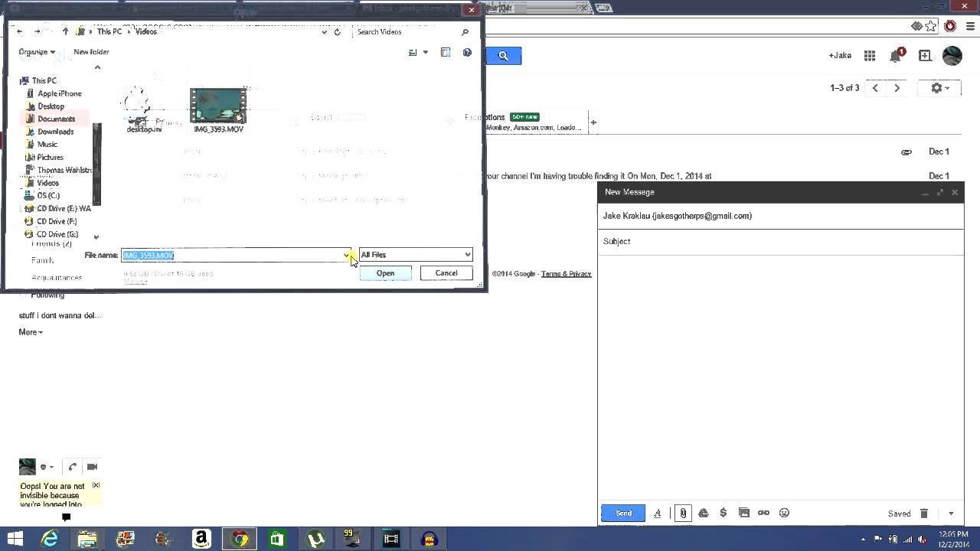Start a phone call from chat panel
This screenshot has height=551, width=980.
pos(72,467)
